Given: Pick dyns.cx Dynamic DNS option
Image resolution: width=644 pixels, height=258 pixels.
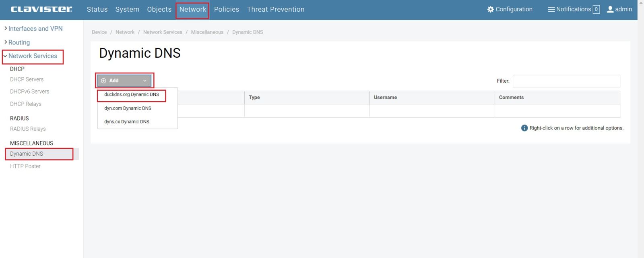Looking at the screenshot, I should 127,122.
